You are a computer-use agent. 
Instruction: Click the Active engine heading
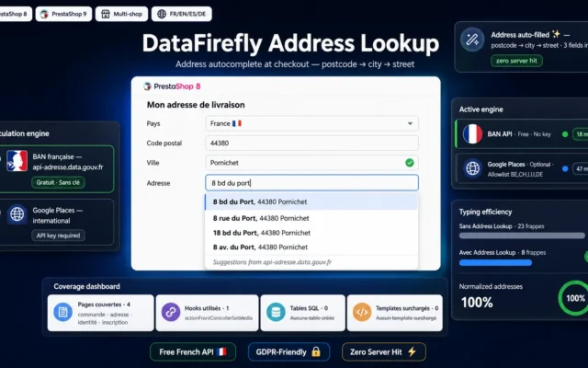(x=481, y=109)
